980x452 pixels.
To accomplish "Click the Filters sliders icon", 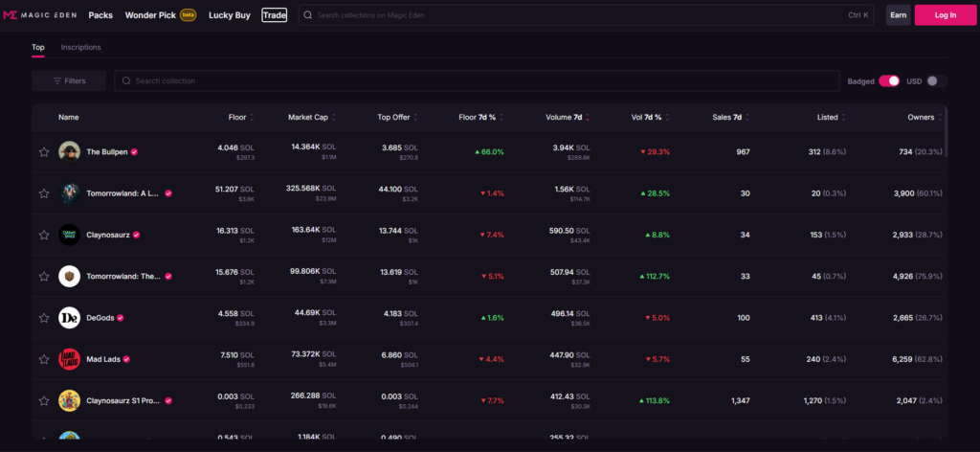I will [57, 81].
